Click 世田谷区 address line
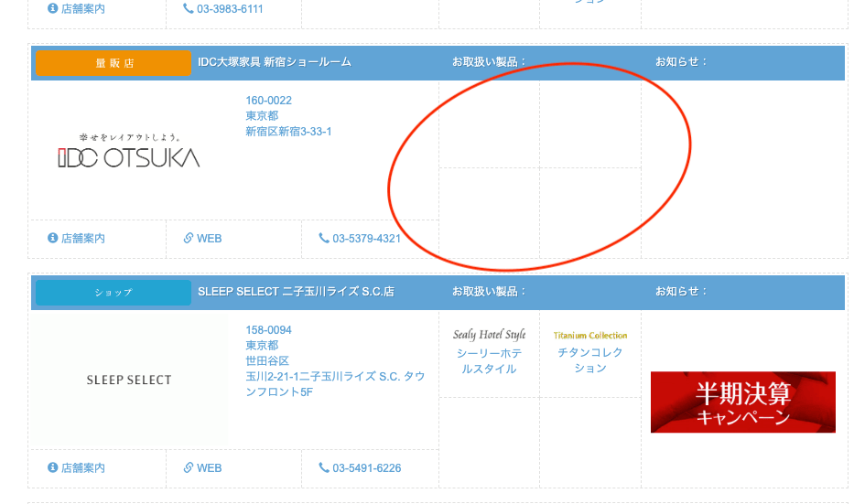The width and height of the screenshot is (854, 504). (x=267, y=361)
